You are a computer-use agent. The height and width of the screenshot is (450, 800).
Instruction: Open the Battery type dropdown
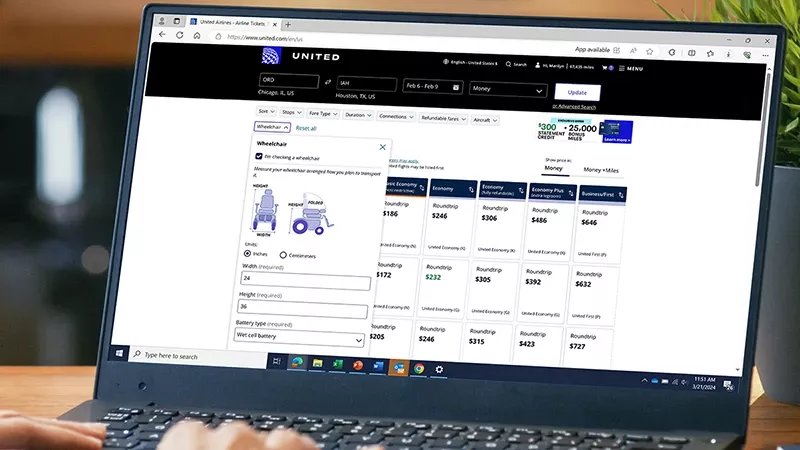point(299,338)
